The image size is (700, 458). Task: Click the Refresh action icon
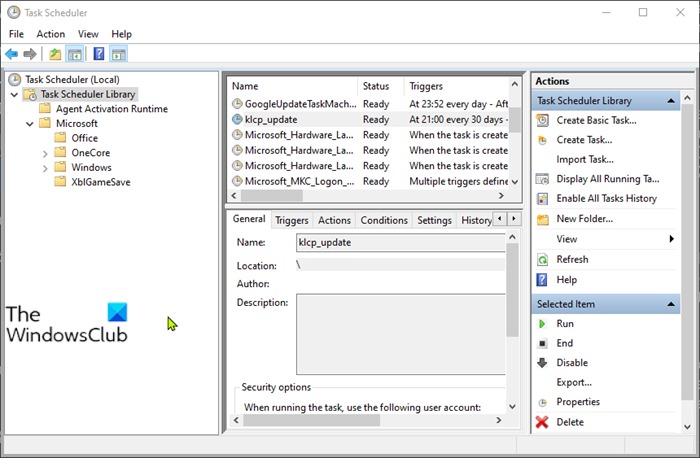pyautogui.click(x=542, y=259)
